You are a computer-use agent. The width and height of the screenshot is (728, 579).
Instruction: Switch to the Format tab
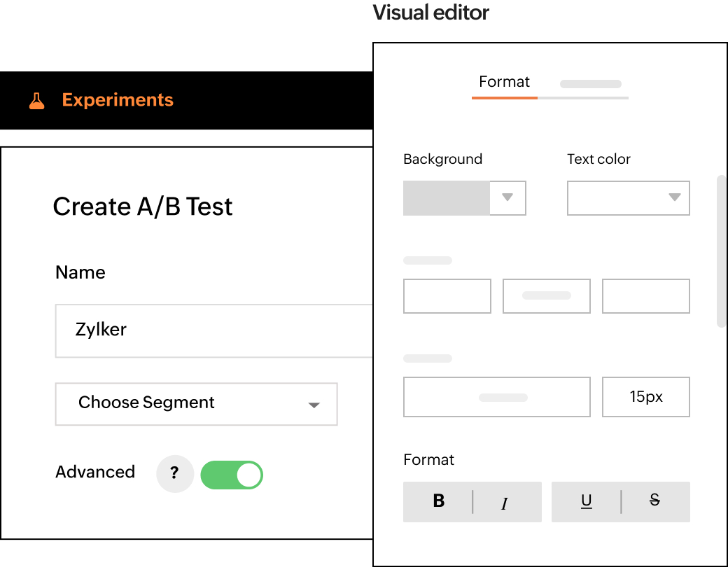(505, 82)
